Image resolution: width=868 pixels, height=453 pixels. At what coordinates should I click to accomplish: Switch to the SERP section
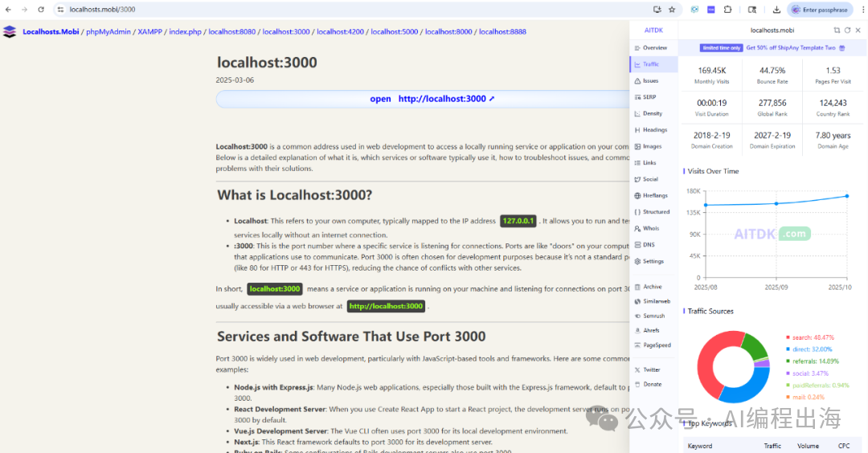pos(653,97)
